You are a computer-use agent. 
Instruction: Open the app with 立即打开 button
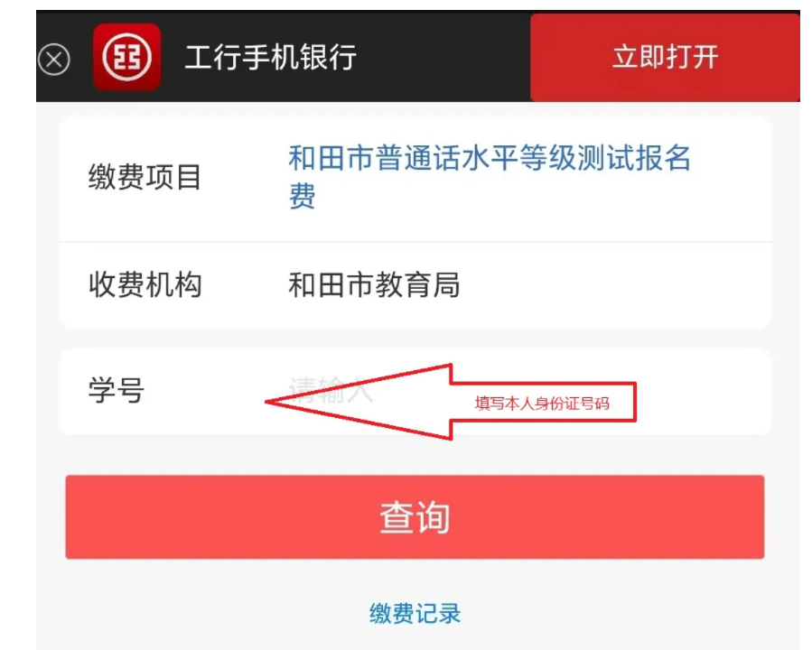(665, 57)
